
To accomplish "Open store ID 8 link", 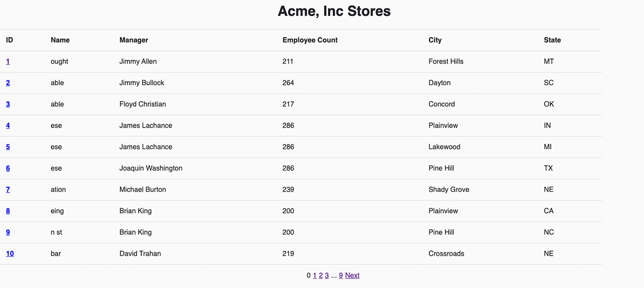I will (x=8, y=211).
